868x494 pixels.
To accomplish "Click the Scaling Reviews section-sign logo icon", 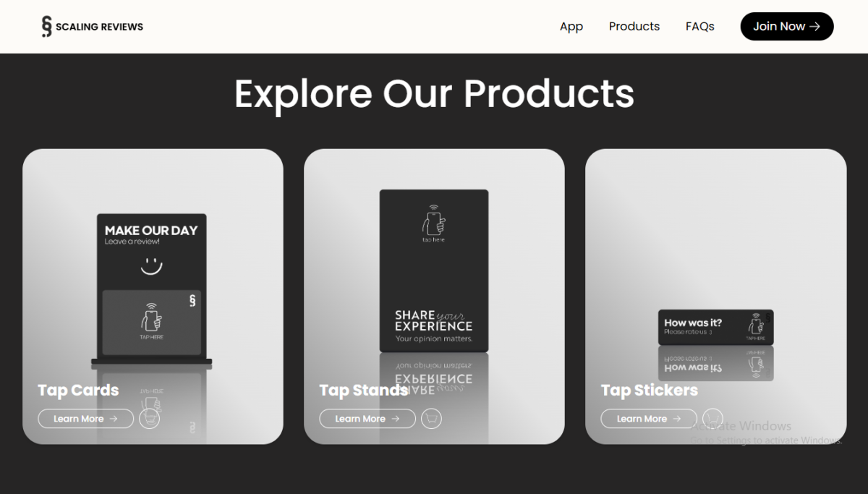I will click(46, 26).
